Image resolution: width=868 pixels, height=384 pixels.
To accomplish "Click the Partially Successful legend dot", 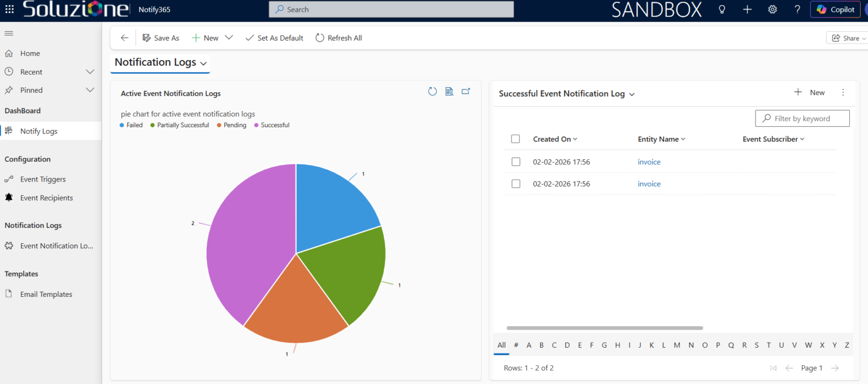I will (x=153, y=125).
